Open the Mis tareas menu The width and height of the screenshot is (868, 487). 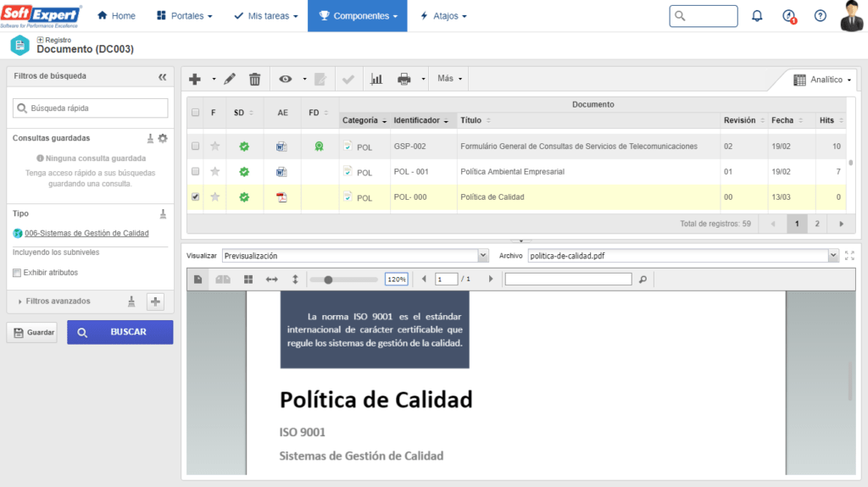tap(267, 16)
